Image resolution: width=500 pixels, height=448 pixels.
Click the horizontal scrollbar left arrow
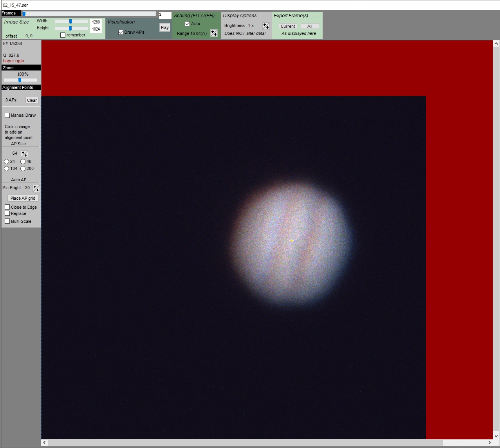pyautogui.click(x=44, y=443)
